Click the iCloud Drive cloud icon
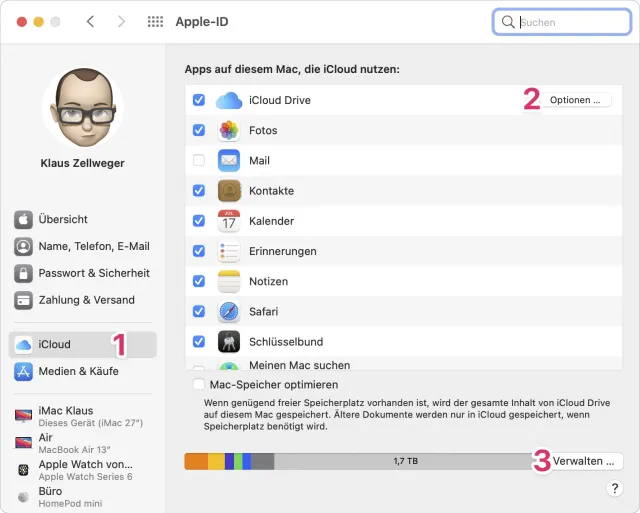Screen dimensions: 640x513 tap(229, 100)
